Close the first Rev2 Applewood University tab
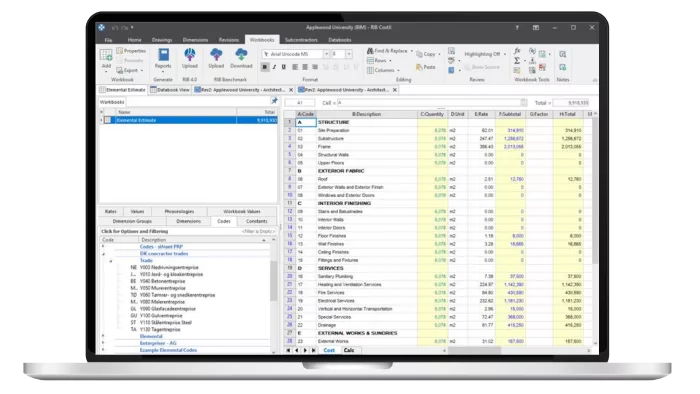700x394 pixels. pyautogui.click(x=291, y=90)
